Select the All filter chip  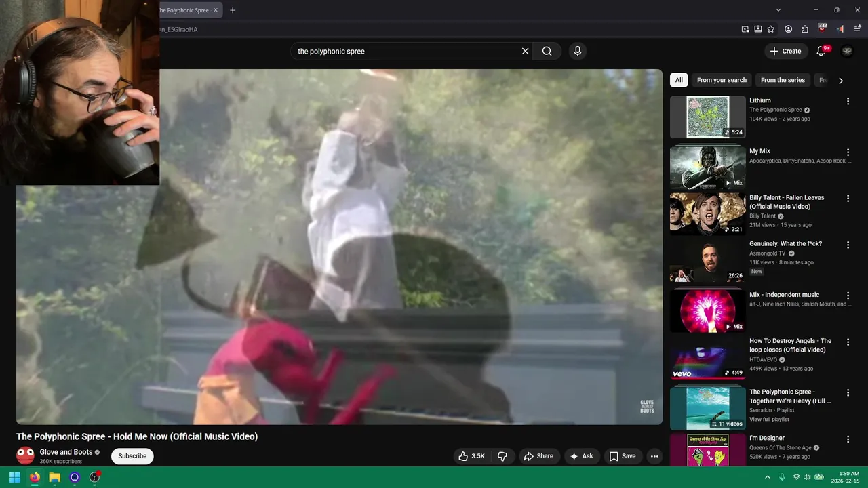679,80
